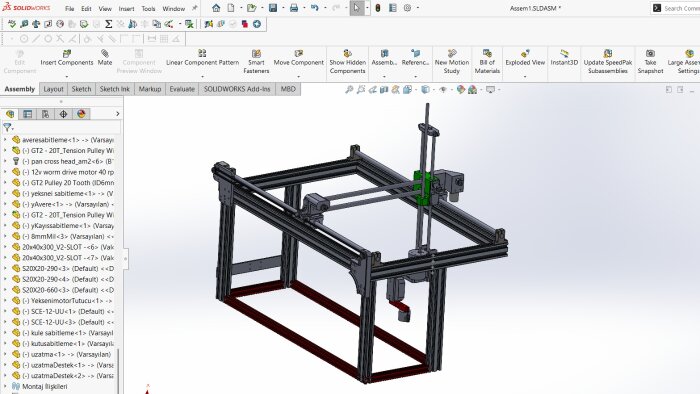Click the Mass Properties sigma icon
700x394 pixels.
tap(108, 24)
